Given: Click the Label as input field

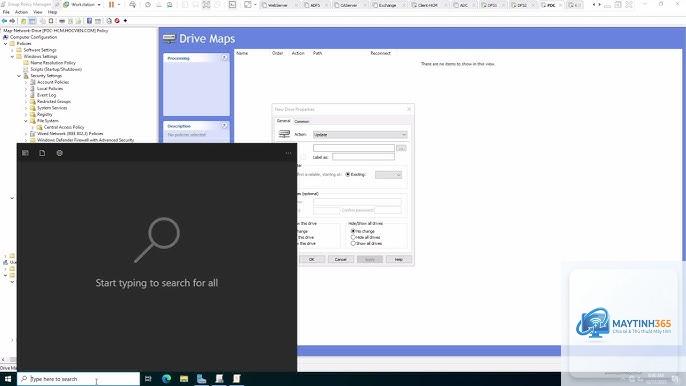Looking at the screenshot, I should coord(363,157).
